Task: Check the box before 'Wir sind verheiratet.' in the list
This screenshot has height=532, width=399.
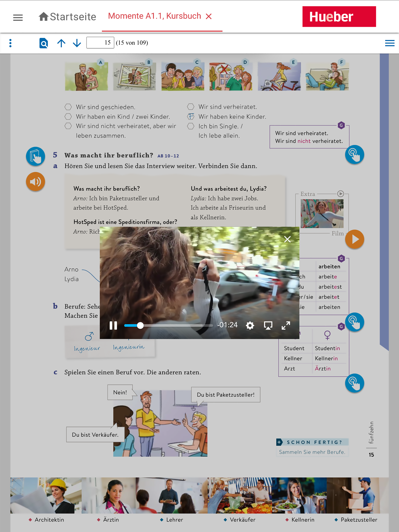Action: pyautogui.click(x=191, y=107)
